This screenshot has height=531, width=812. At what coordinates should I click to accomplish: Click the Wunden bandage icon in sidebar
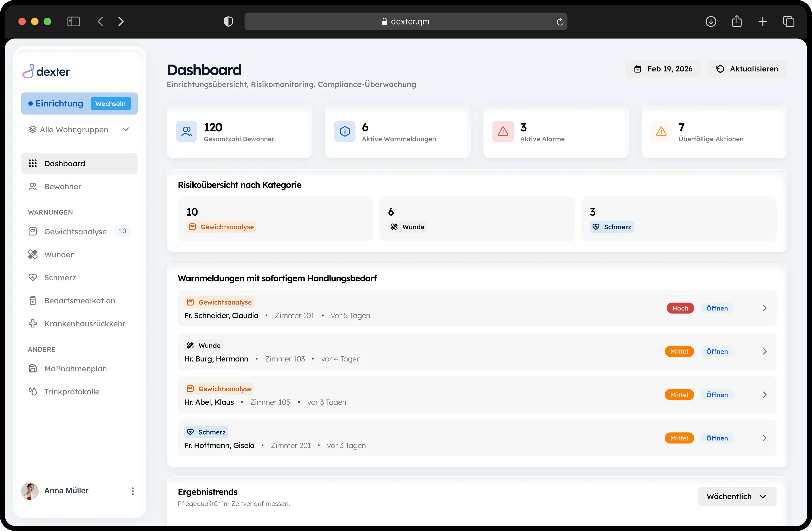pyautogui.click(x=33, y=255)
